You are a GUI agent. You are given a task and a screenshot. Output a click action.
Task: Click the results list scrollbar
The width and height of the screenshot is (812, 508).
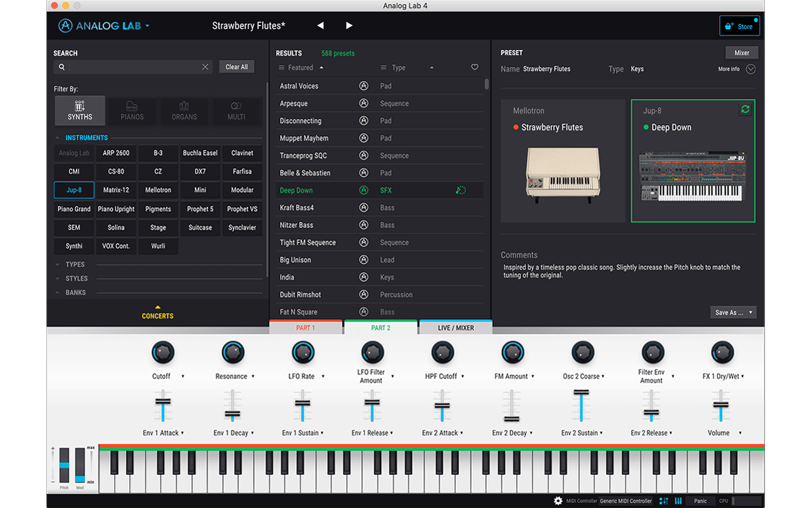[487, 84]
